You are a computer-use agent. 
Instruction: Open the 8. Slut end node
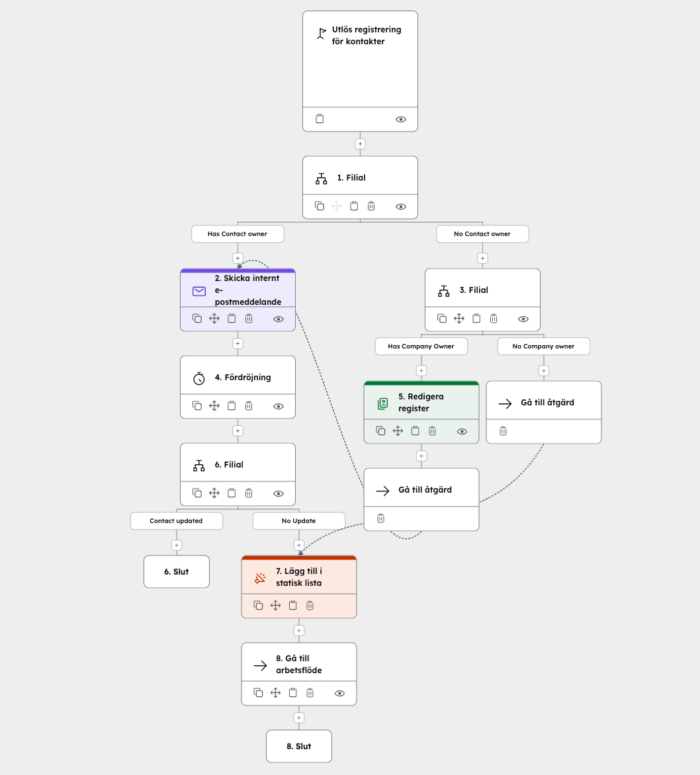tap(299, 747)
